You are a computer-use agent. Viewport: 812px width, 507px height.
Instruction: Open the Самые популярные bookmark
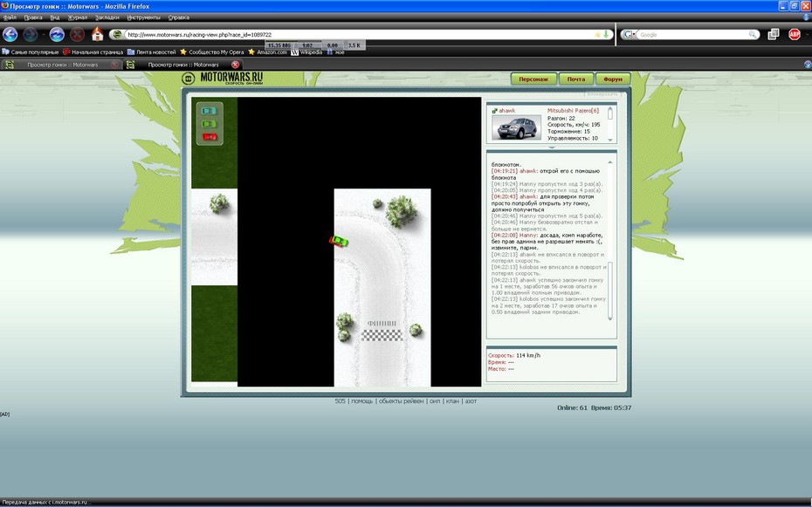[30, 51]
